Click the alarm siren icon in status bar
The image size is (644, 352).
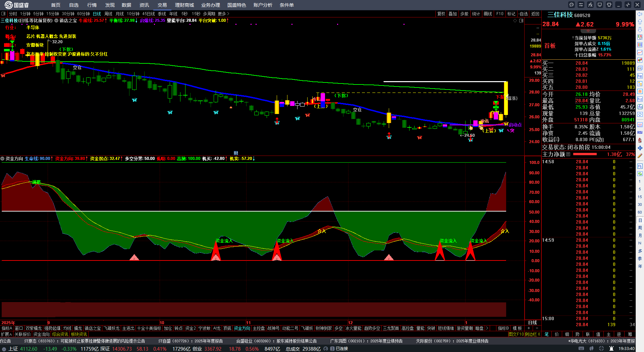pyautogui.click(x=611, y=349)
